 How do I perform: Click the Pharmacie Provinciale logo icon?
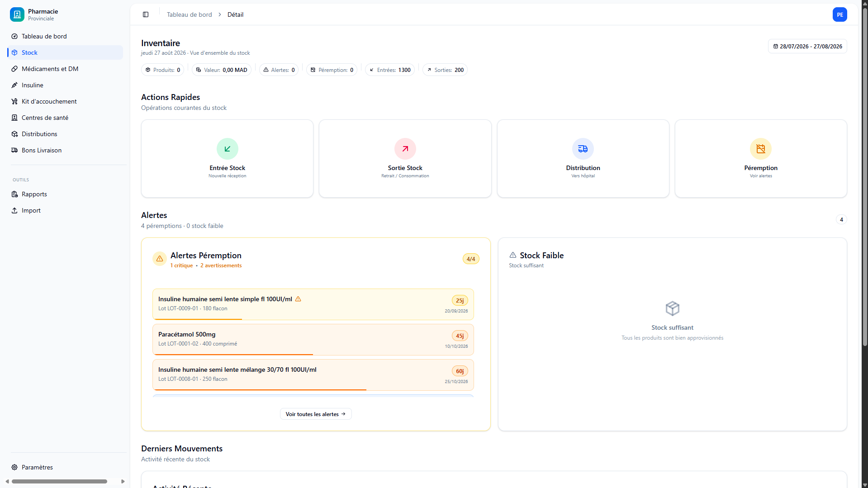pyautogui.click(x=17, y=14)
